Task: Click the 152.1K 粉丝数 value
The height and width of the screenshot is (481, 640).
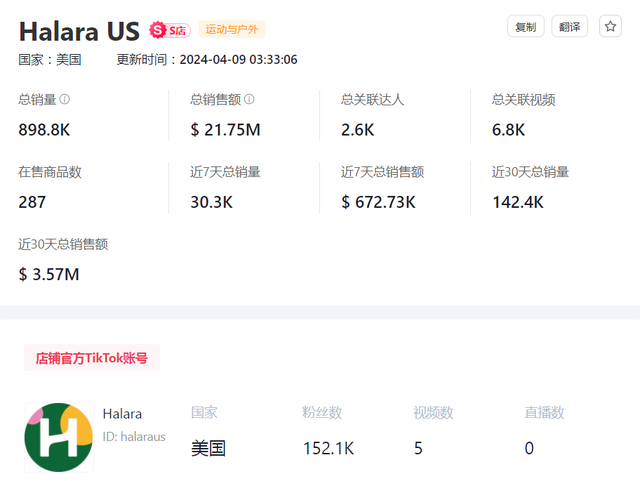Action: click(328, 448)
